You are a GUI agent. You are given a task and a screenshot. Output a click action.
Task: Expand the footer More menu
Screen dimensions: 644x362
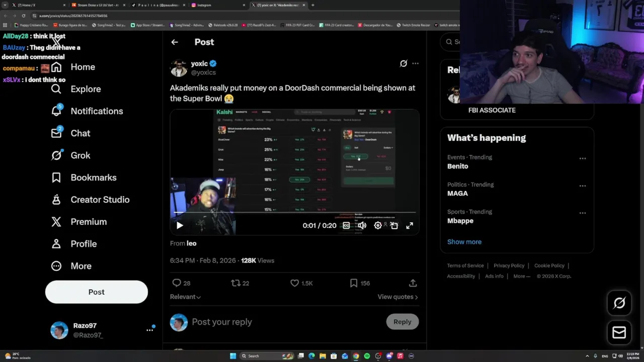point(522,276)
